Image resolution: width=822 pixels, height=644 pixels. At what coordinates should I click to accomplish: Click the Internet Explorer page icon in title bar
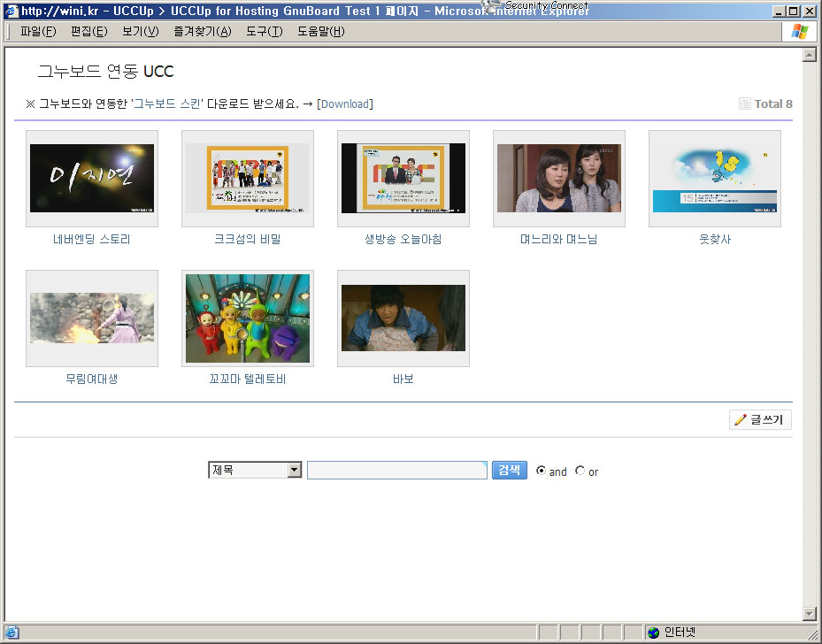(x=12, y=11)
